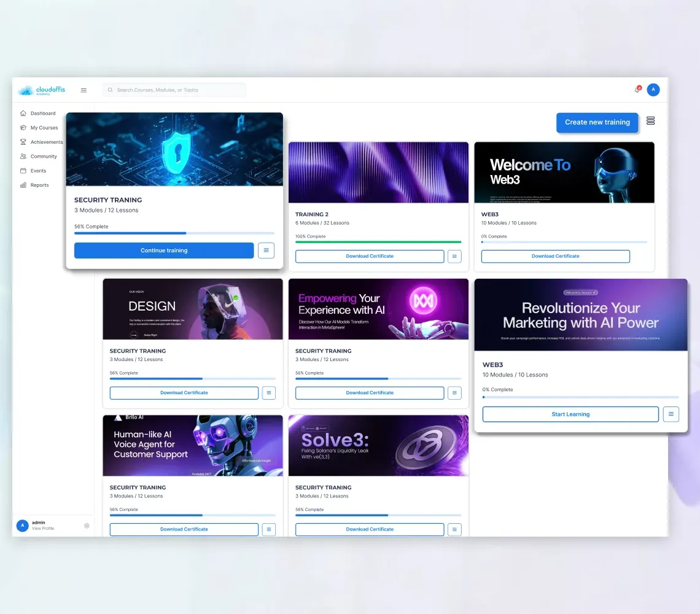This screenshot has width=700, height=614.
Task: Open the user avatar in the header
Action: (x=653, y=90)
